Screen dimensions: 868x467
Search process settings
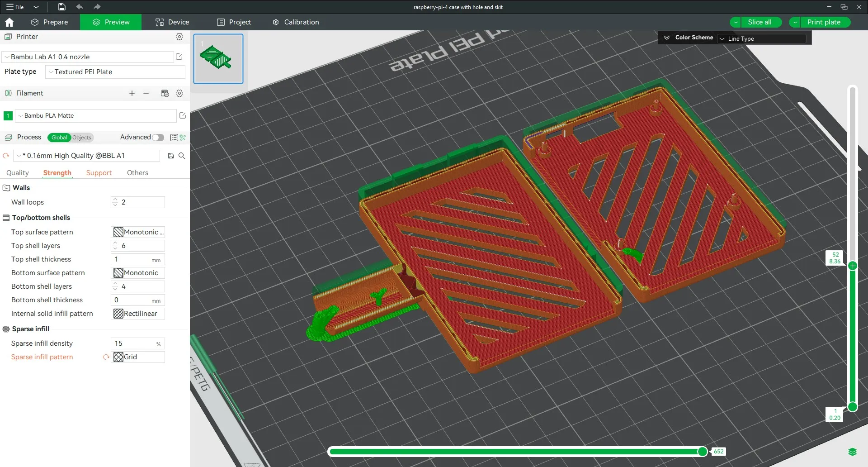tap(182, 156)
